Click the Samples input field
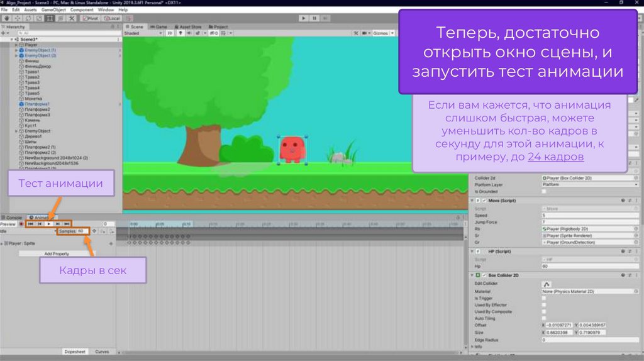644x361 pixels. pyautogui.click(x=82, y=231)
